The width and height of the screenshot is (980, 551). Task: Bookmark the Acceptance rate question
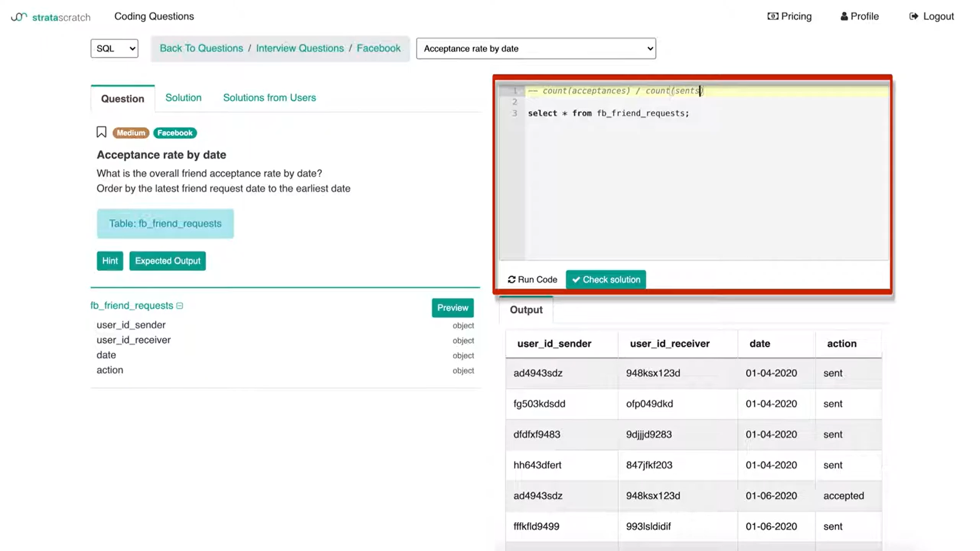(x=101, y=133)
